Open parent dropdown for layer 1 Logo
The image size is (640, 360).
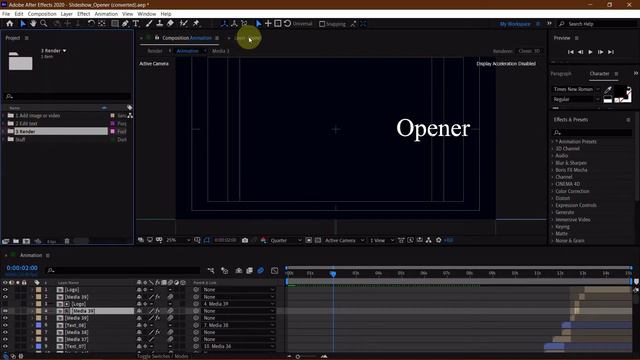[239, 290]
